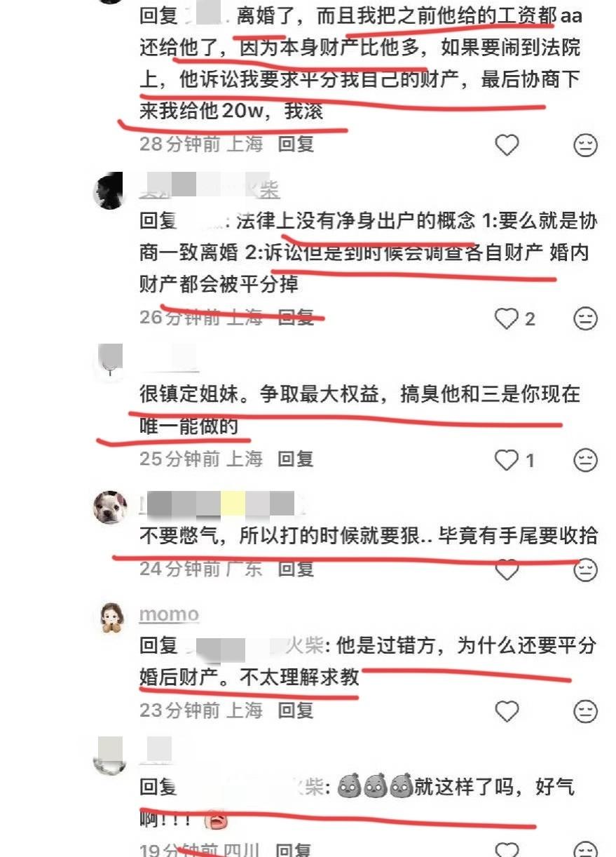Tap dislike face on momo's comment

point(585,711)
